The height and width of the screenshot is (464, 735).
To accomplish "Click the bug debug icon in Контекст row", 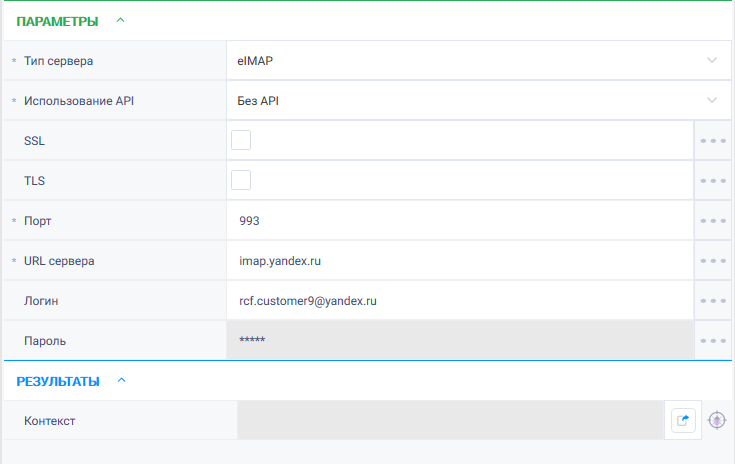I will coord(717,420).
